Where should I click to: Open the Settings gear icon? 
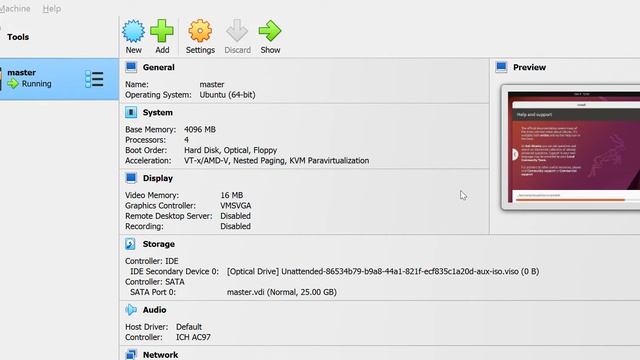point(200,31)
